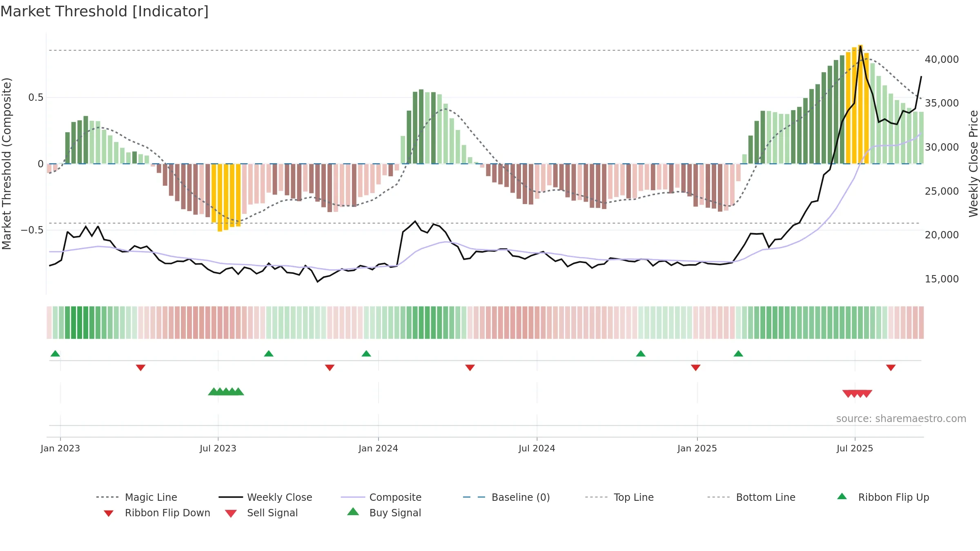This screenshot has height=551, width=980.
Task: Click the ribbon flip down marker near November 2023
Action: 330,368
